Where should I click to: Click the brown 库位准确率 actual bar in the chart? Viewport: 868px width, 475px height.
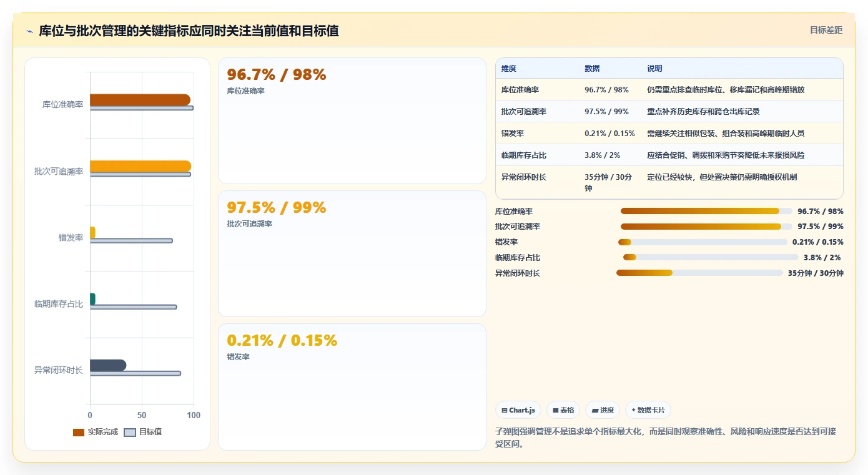click(x=140, y=100)
